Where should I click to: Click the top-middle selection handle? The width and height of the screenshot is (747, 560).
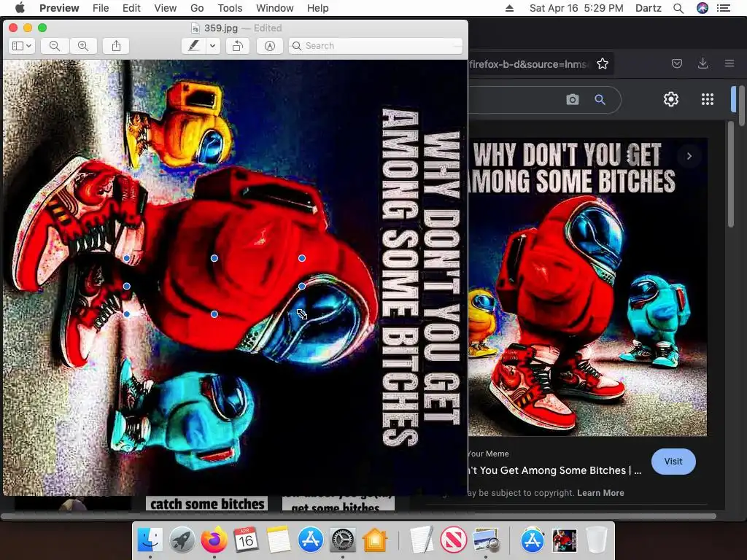point(214,258)
